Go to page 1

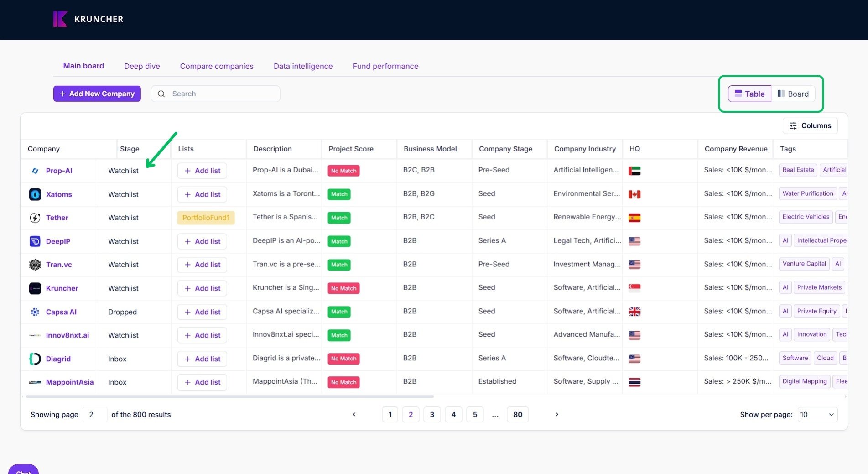[390, 415]
